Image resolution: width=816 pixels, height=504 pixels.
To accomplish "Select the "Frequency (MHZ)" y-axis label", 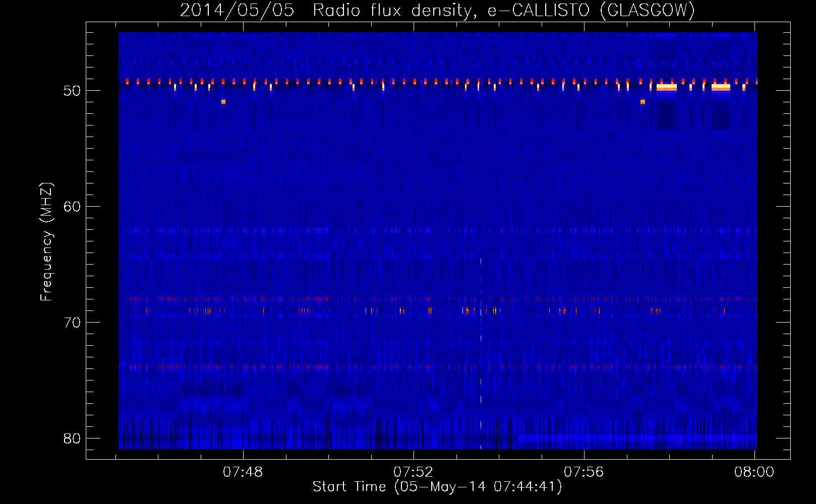I will coord(46,242).
